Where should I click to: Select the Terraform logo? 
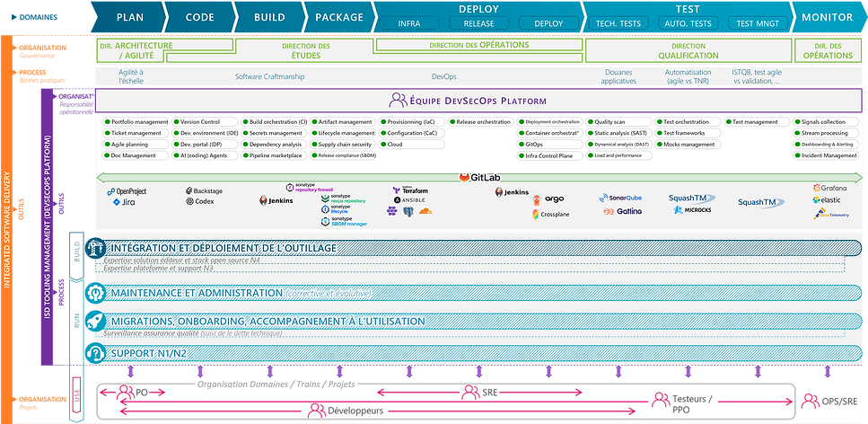click(x=410, y=190)
